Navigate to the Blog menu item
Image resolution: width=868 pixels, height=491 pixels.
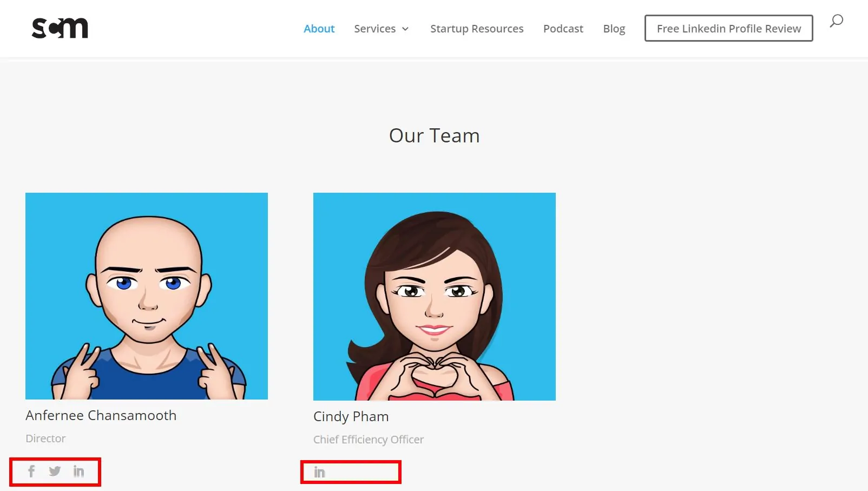pos(614,29)
